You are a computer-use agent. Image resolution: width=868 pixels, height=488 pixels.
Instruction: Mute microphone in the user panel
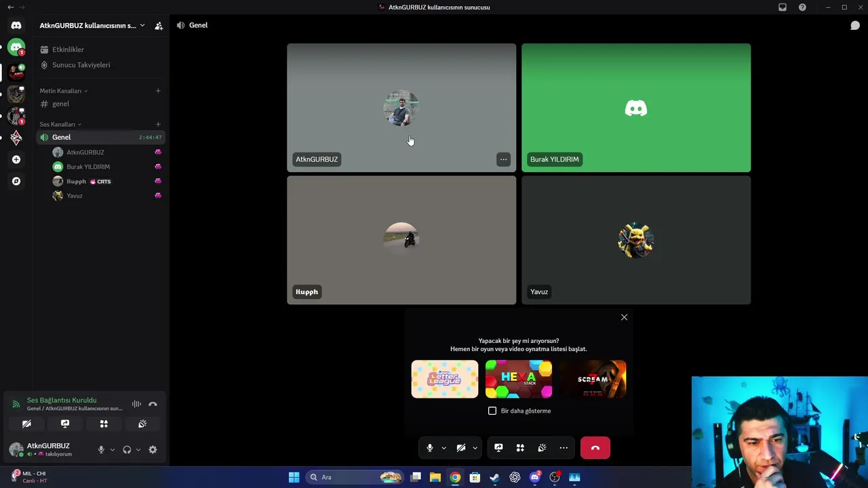pyautogui.click(x=101, y=449)
